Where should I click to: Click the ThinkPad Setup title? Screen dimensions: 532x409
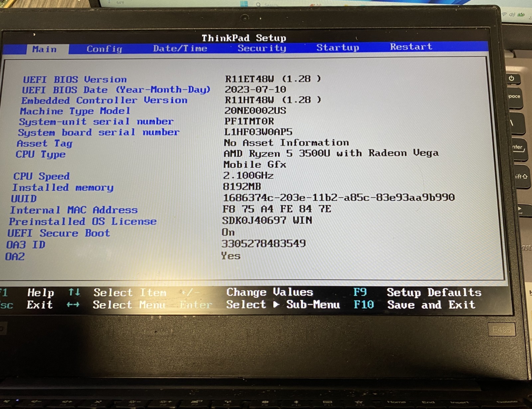point(244,38)
